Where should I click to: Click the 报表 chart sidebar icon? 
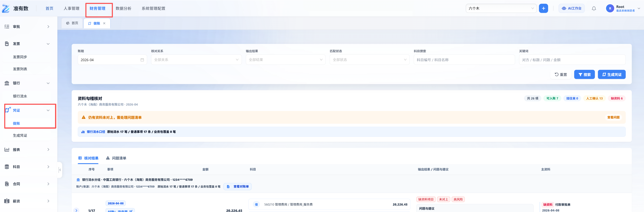pos(7,149)
